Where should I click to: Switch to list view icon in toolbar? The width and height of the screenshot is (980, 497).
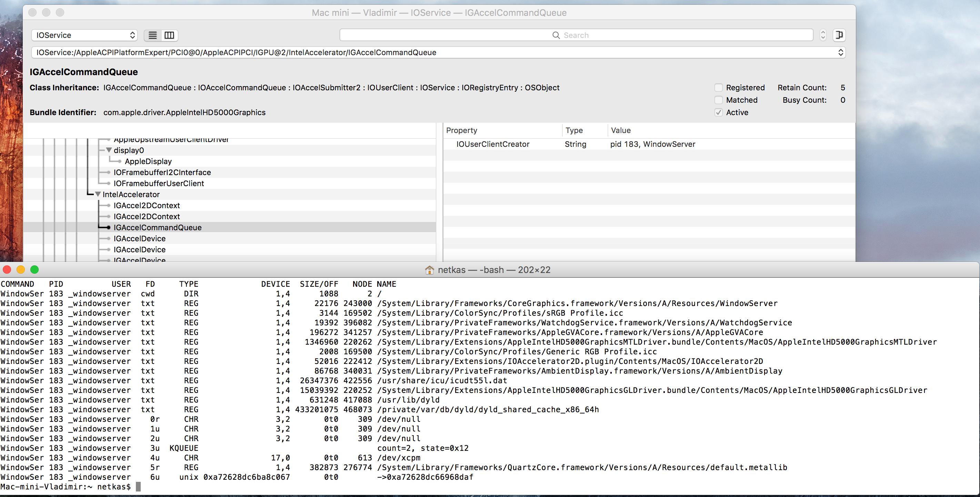[152, 35]
